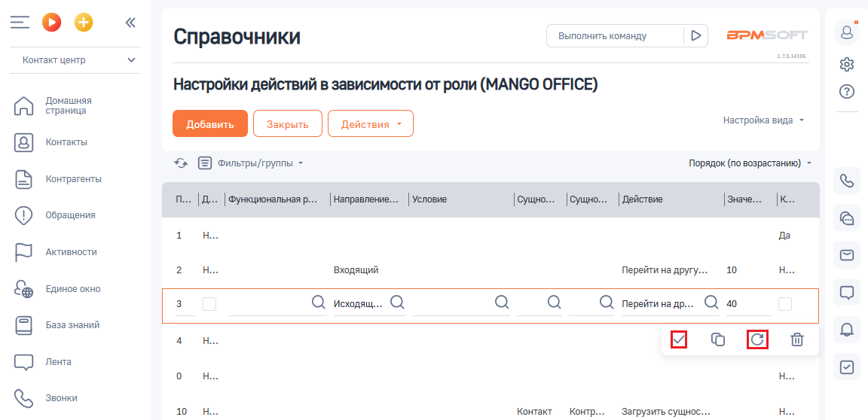
Task: Tick the last checkbox in row 3
Action: pyautogui.click(x=785, y=304)
